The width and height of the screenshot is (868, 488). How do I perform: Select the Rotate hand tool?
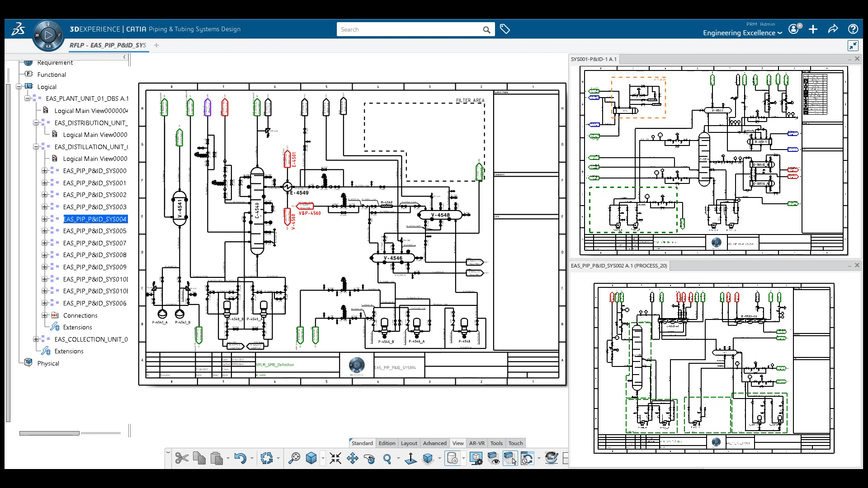tap(369, 459)
